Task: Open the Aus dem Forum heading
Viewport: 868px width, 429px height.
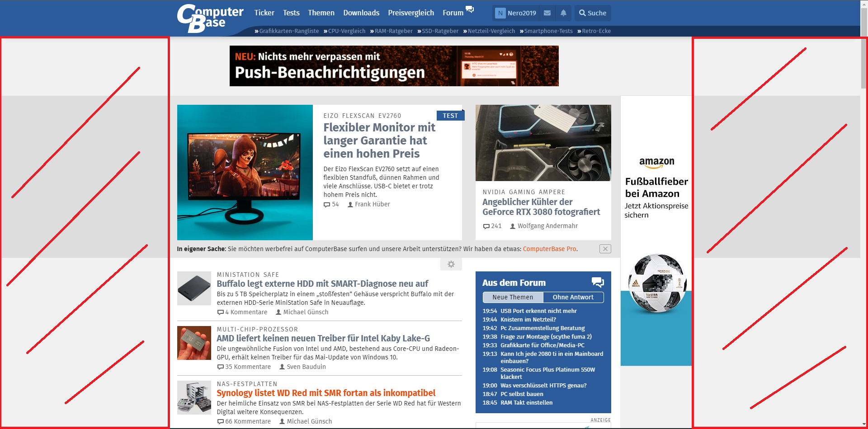Action: click(514, 283)
